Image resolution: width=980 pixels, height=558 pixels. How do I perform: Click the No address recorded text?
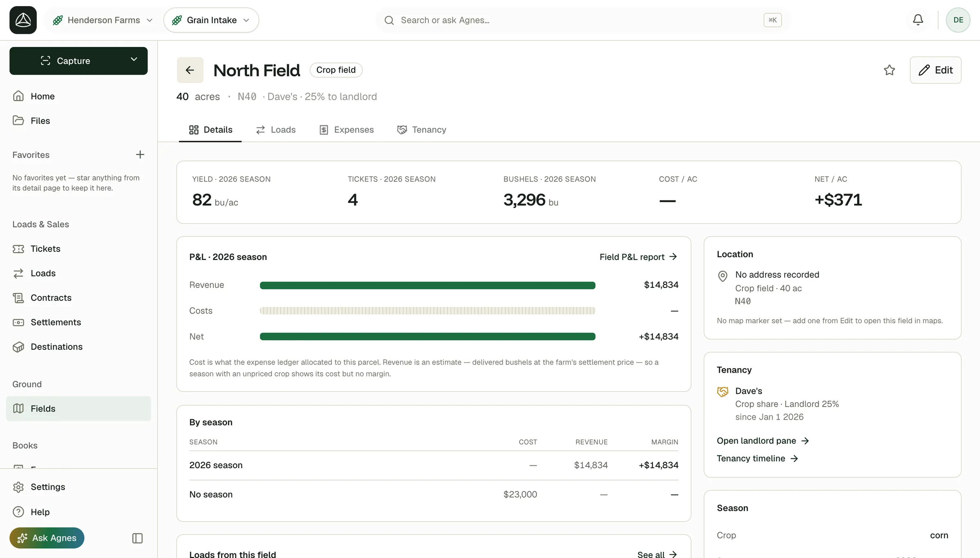coord(777,275)
